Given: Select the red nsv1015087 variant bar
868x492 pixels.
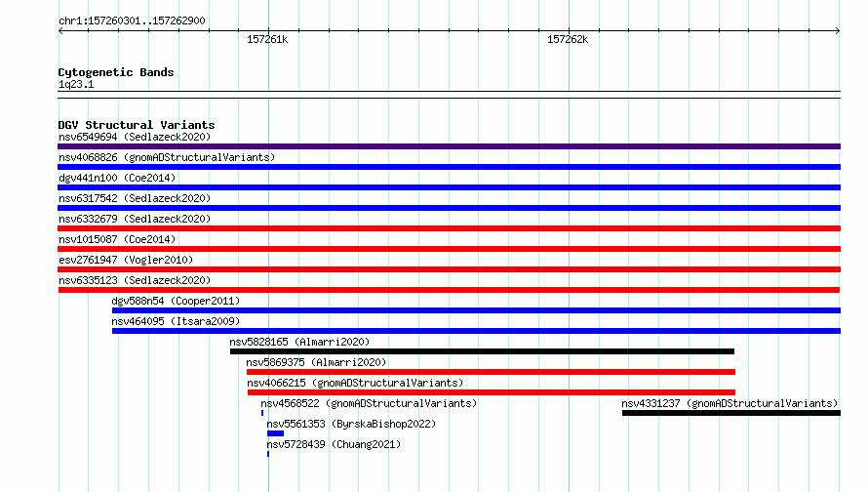Looking at the screenshot, I should coord(449,249).
